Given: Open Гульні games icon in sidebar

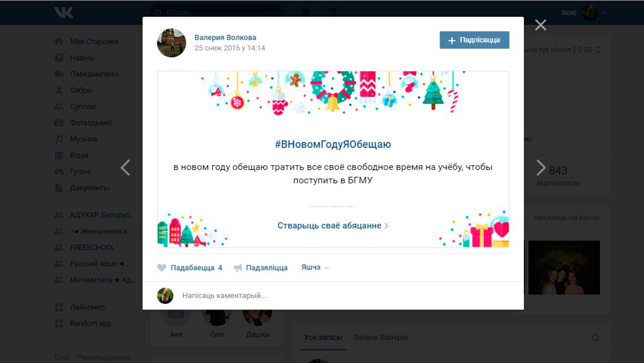Looking at the screenshot, I should pos(59,172).
